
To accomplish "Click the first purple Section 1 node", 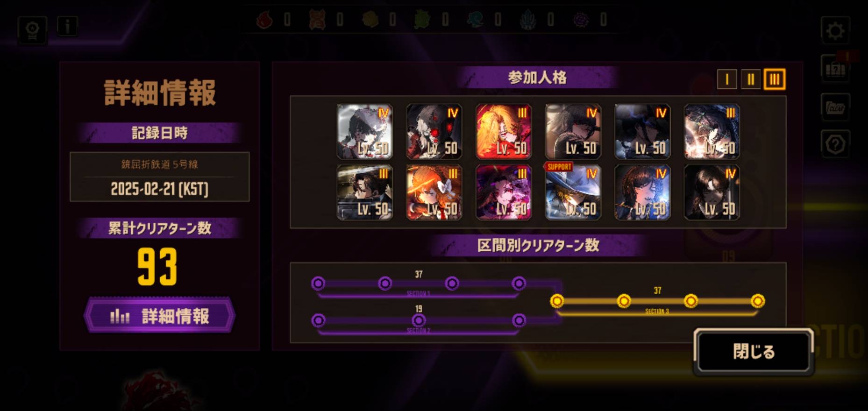I will (318, 283).
